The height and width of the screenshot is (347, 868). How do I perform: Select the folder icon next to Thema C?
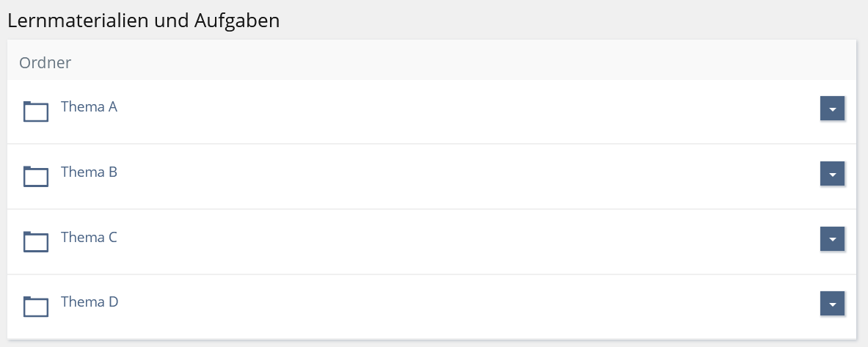click(x=36, y=241)
